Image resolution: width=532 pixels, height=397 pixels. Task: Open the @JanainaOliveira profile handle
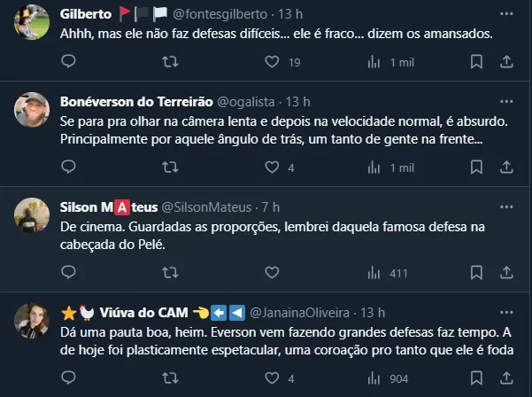click(x=302, y=313)
